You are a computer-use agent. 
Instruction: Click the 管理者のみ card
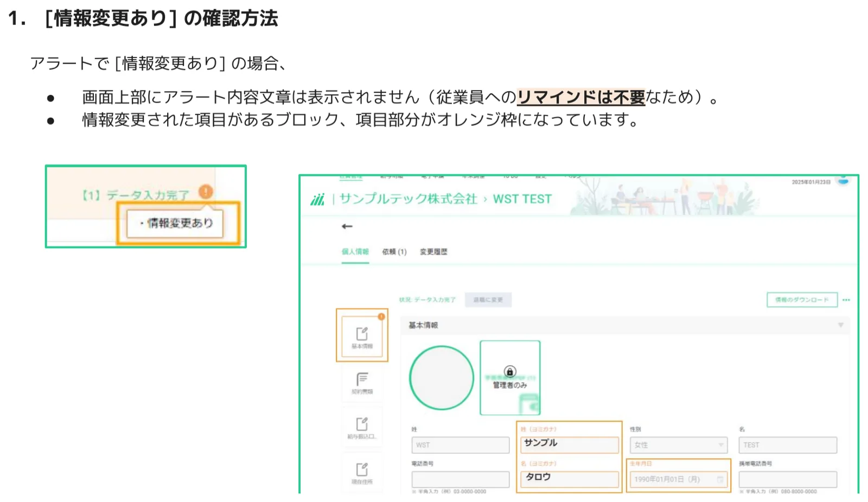(x=510, y=378)
